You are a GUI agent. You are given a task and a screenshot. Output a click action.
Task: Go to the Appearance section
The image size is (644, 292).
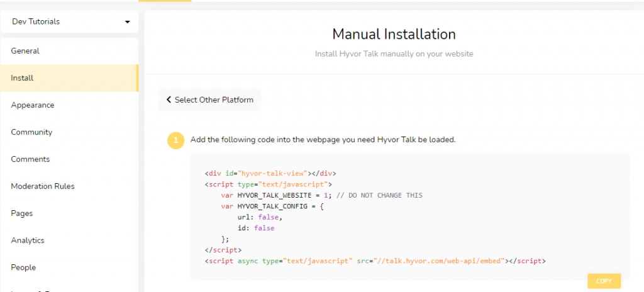69,105
